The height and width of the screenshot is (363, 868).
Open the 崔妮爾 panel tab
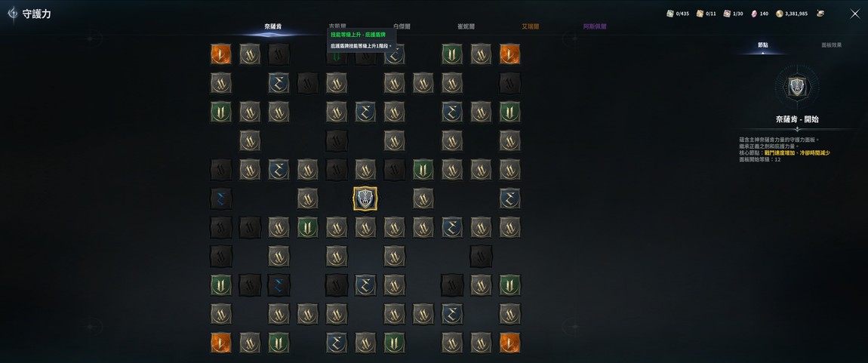[466, 26]
